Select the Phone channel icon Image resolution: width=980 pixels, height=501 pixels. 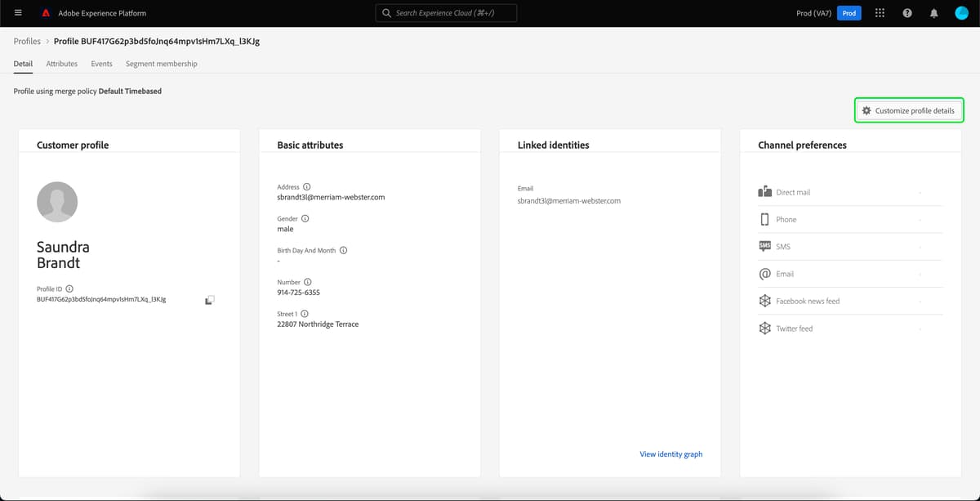tap(765, 219)
